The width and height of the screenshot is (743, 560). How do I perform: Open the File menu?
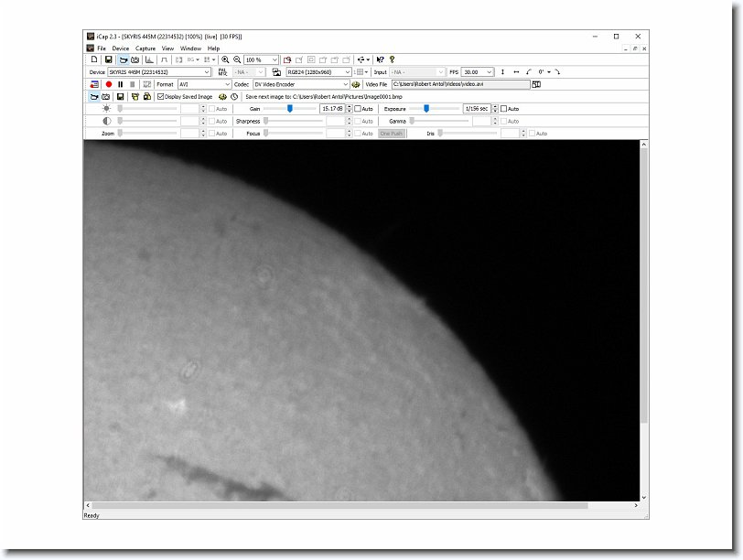tap(102, 48)
